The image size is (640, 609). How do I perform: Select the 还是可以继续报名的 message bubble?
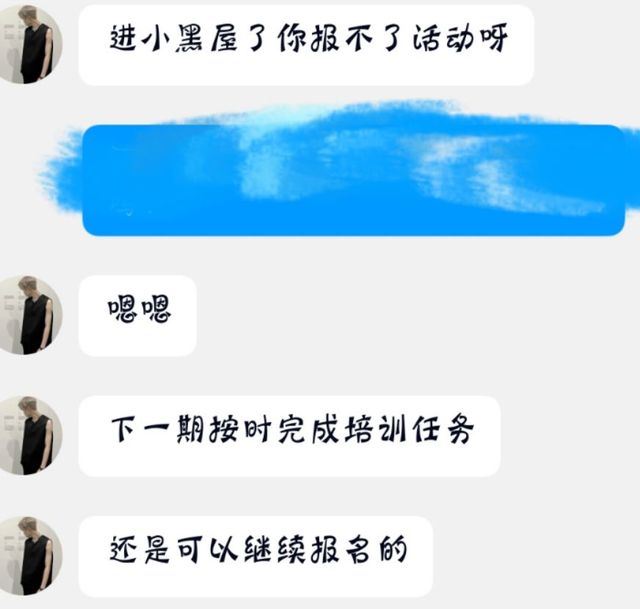point(256,556)
